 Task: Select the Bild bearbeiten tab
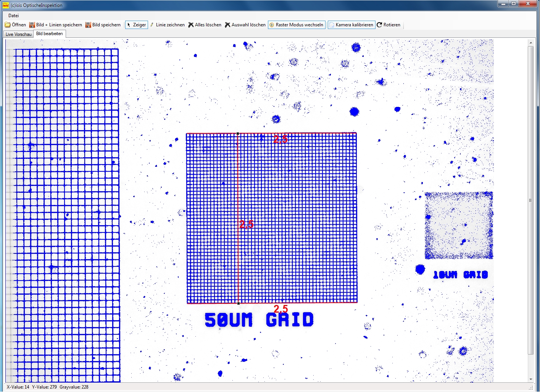click(50, 34)
